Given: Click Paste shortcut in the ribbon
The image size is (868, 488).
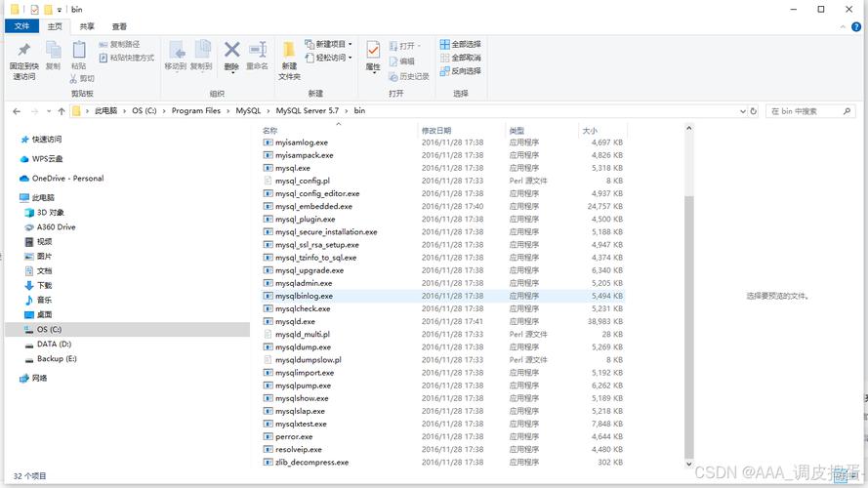Looking at the screenshot, I should 126,58.
